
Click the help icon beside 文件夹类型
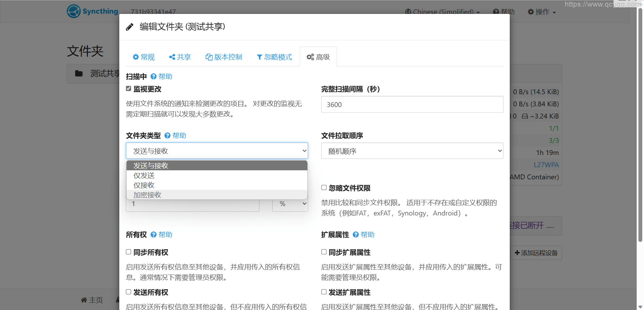pyautogui.click(x=167, y=136)
